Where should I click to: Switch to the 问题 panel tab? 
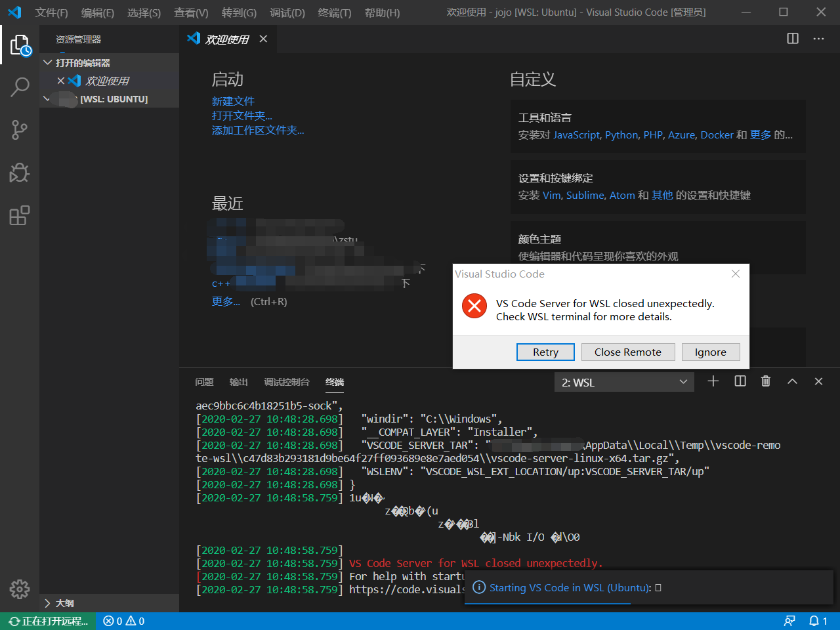tap(204, 382)
